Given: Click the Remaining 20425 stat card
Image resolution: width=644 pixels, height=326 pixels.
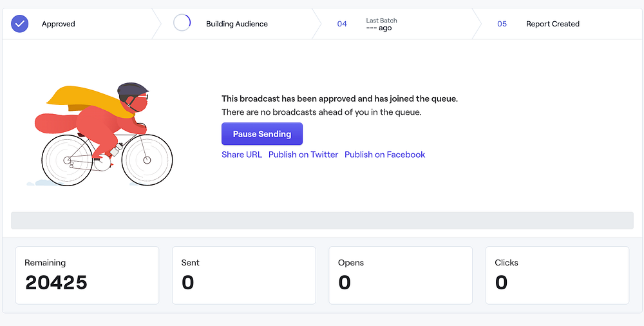Looking at the screenshot, I should point(87,275).
